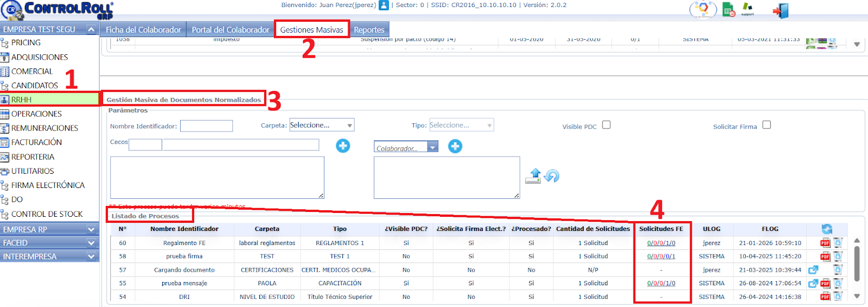
Task: Click the blue plus icon beside Cecos
Action: [x=343, y=146]
